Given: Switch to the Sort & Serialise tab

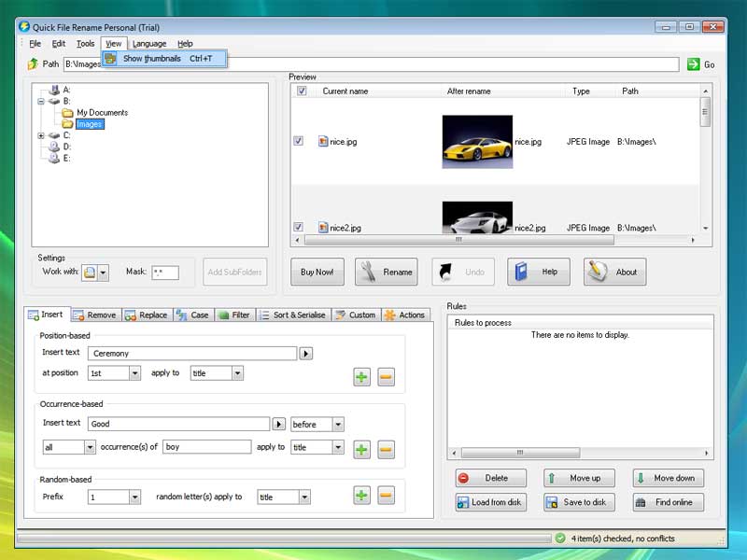Looking at the screenshot, I should (292, 315).
